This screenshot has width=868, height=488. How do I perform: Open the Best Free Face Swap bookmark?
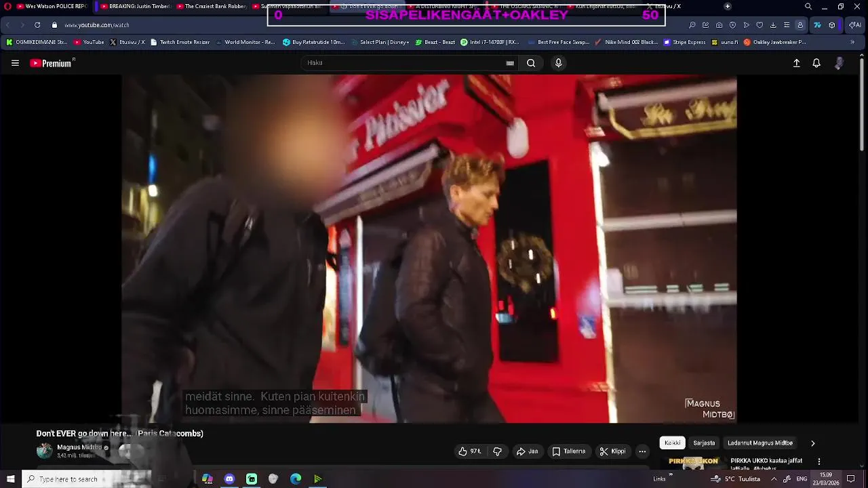tap(558, 42)
